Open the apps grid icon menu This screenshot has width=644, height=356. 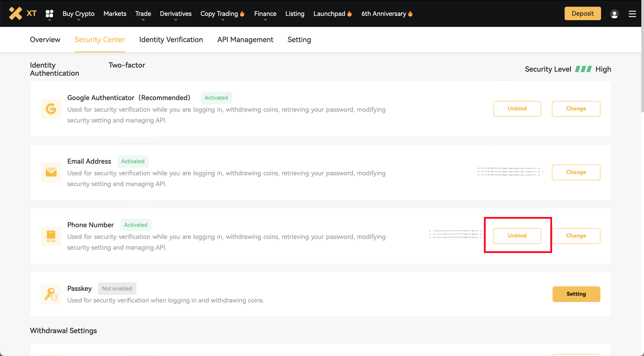49,13
